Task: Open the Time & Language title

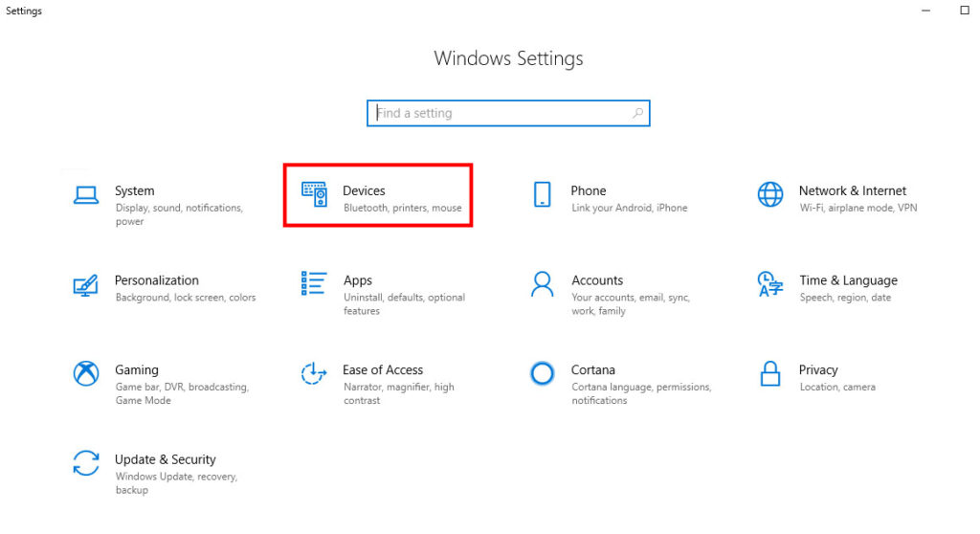Action: 849,280
